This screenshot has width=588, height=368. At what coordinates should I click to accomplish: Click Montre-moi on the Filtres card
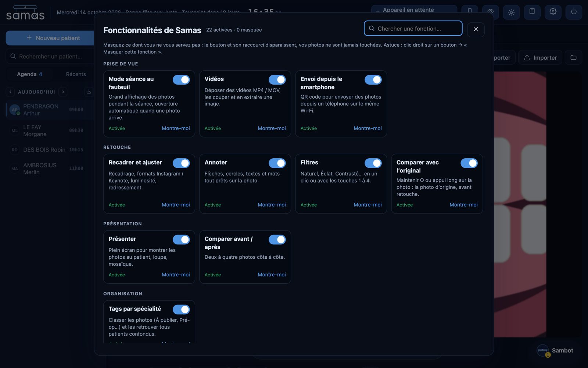coord(367,205)
